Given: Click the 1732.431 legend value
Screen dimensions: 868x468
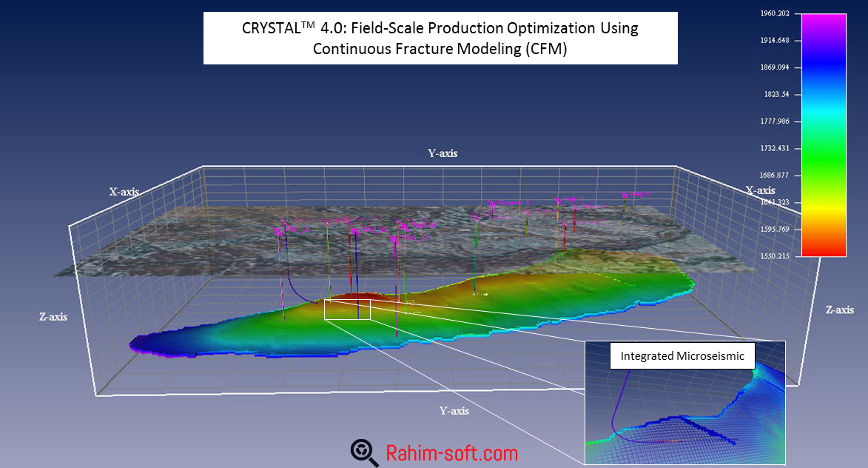Looking at the screenshot, I should tap(775, 148).
